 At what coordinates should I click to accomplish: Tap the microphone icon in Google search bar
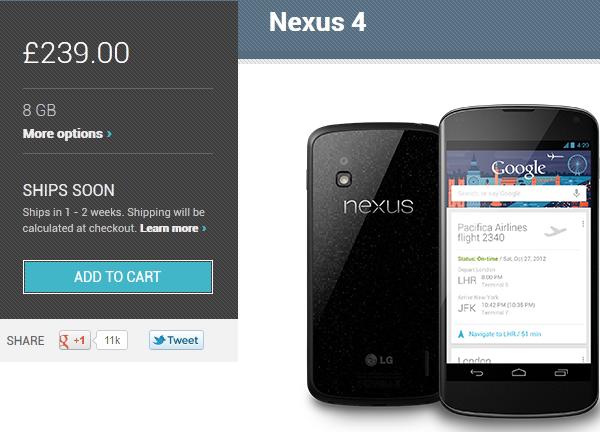click(x=576, y=193)
